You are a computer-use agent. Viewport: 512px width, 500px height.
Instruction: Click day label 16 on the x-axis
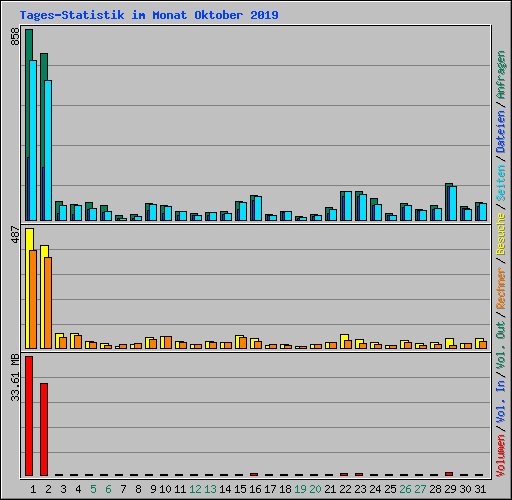[x=255, y=489]
